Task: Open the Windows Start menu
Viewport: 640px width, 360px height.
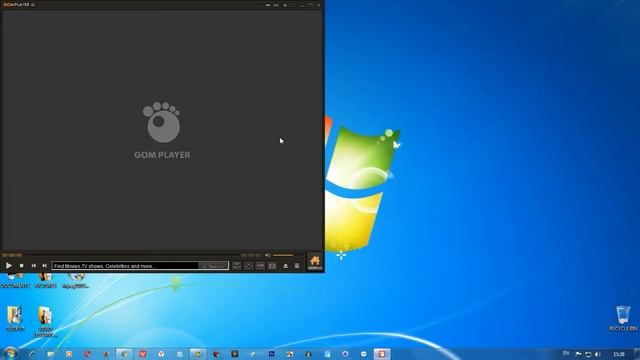Action: point(10,353)
